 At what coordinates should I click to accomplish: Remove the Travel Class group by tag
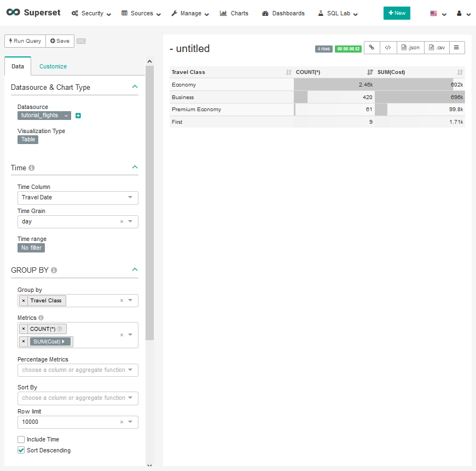[x=23, y=301]
